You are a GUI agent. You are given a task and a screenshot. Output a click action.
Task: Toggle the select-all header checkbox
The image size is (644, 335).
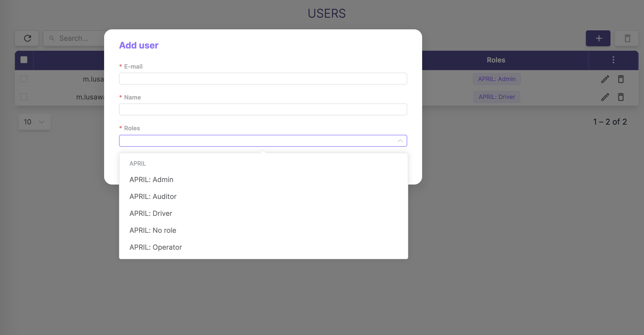[24, 60]
